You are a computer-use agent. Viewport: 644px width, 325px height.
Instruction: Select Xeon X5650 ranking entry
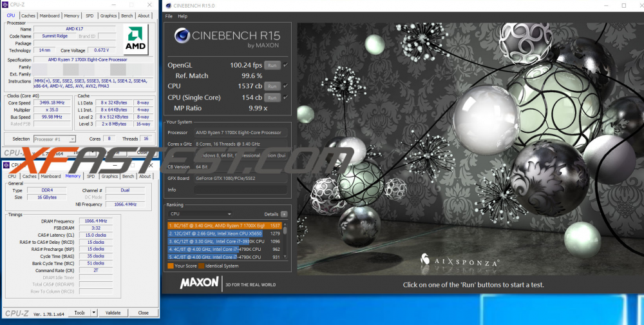click(225, 233)
